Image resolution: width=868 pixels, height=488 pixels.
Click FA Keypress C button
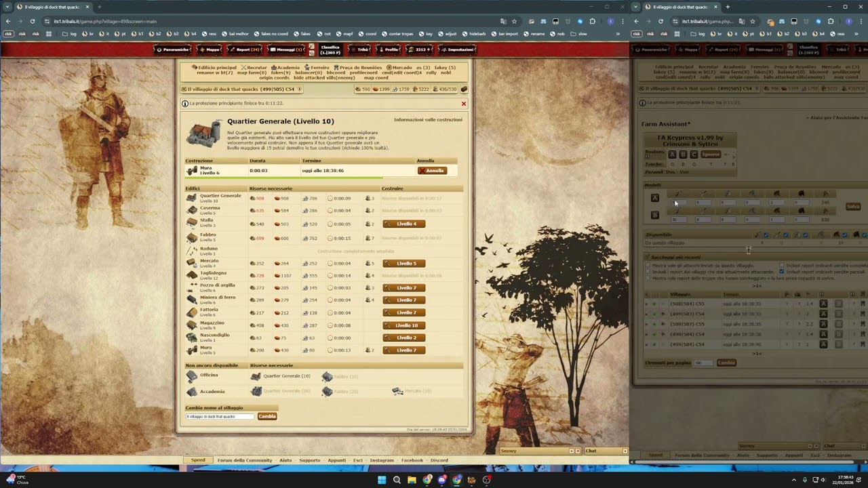[x=693, y=155]
